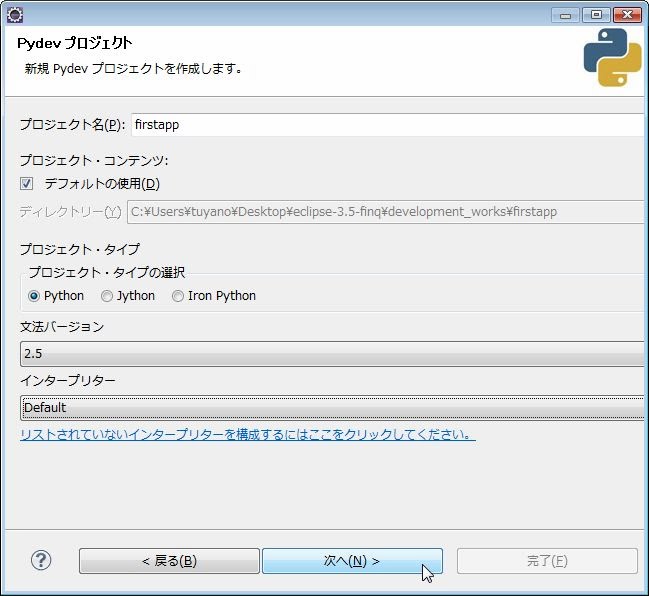This screenshot has width=649, height=596.
Task: Toggle the デフォルトの使用 checkbox
Action: [27, 184]
